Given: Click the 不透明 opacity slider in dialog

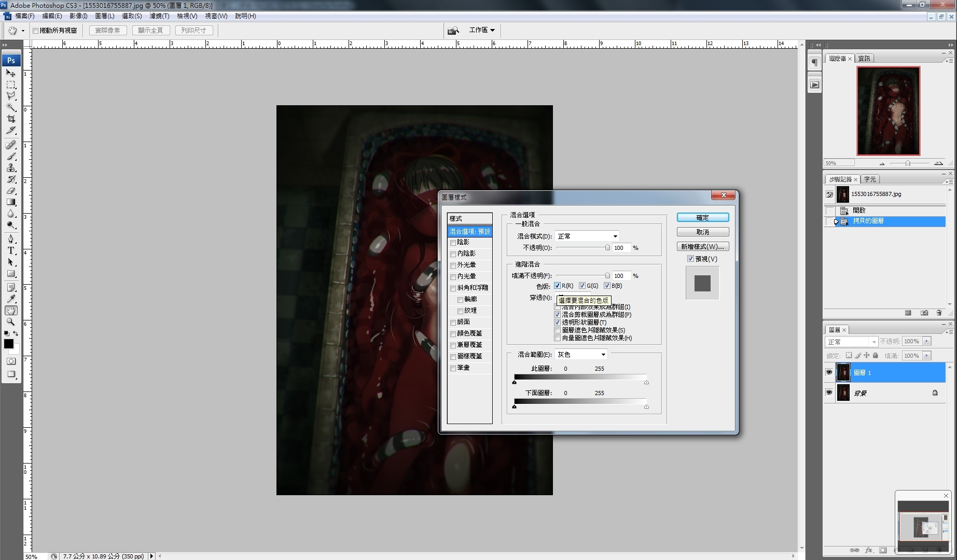Looking at the screenshot, I should [583, 248].
